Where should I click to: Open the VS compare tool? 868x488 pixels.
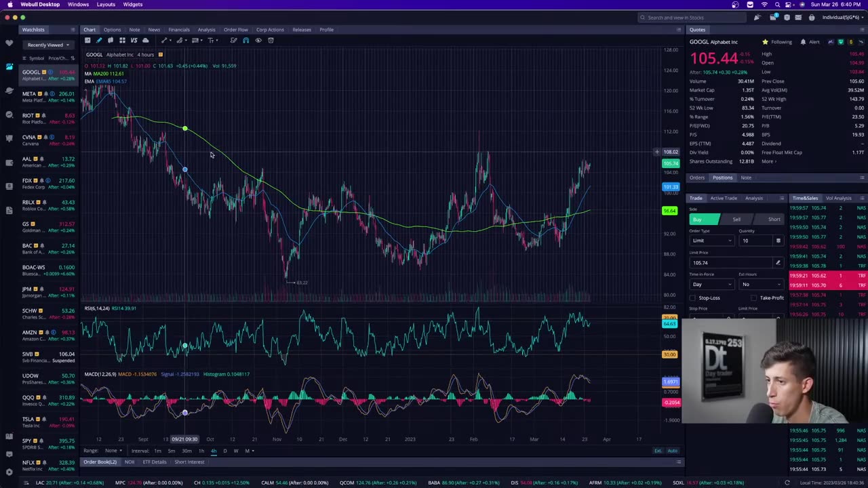(134, 41)
